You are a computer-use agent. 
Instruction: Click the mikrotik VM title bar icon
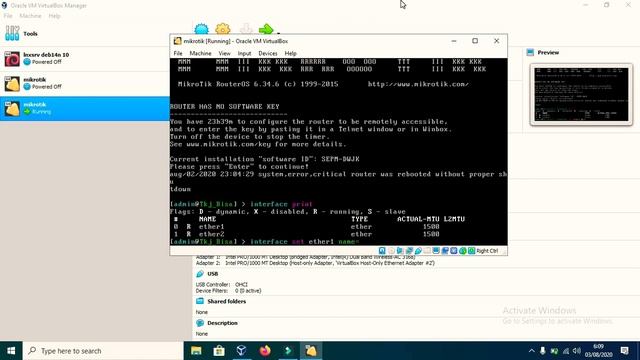click(177, 41)
